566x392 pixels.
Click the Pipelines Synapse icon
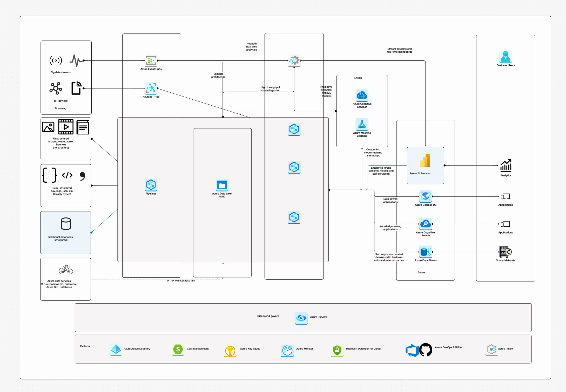coord(151,185)
